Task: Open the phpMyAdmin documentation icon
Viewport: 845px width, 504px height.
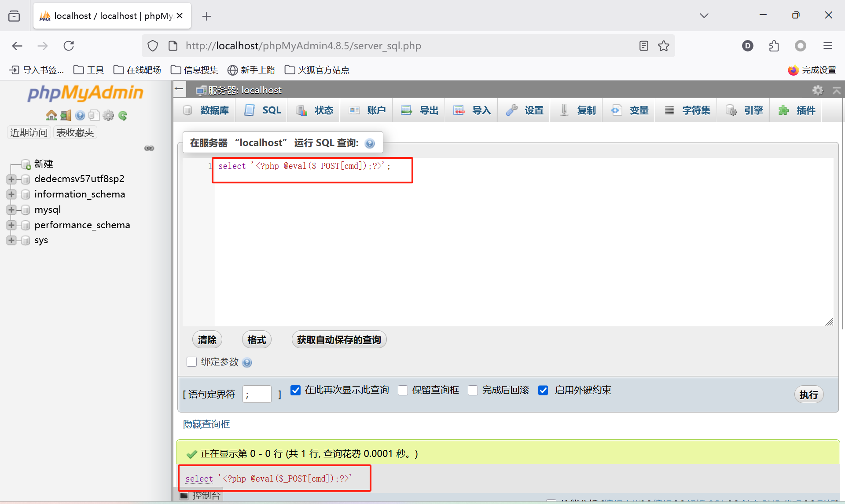Action: [80, 115]
